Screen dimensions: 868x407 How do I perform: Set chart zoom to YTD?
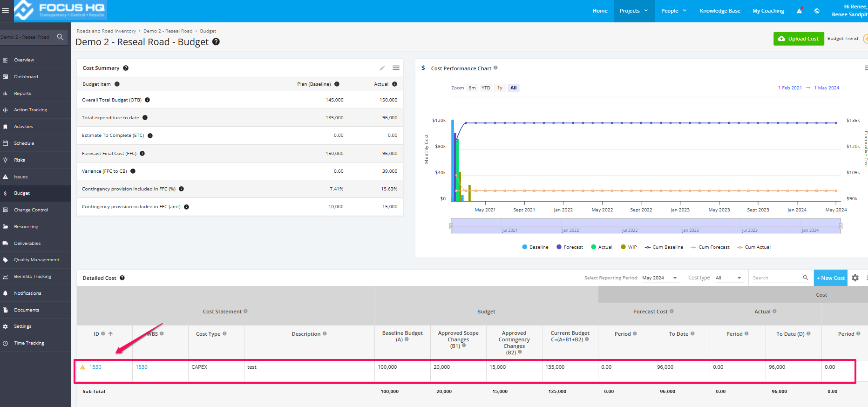coord(486,88)
